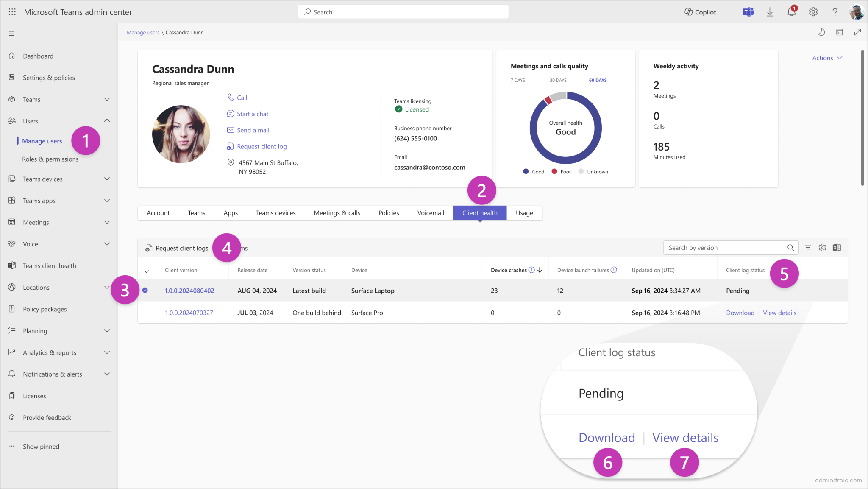The image size is (868, 489).
Task: Open the notifications bell
Action: click(x=791, y=11)
